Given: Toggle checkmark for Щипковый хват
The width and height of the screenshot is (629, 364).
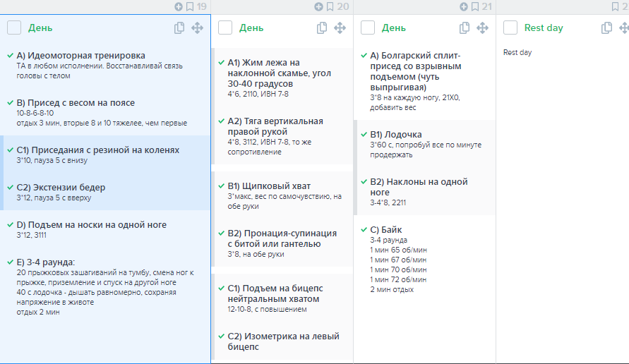Looking at the screenshot, I should (222, 186).
